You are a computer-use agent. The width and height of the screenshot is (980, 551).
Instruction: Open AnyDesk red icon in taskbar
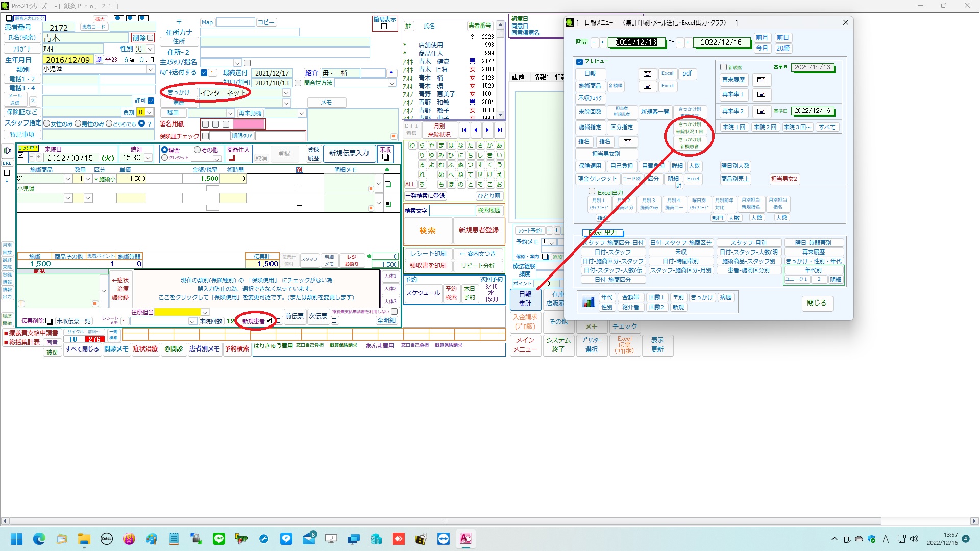click(x=398, y=538)
